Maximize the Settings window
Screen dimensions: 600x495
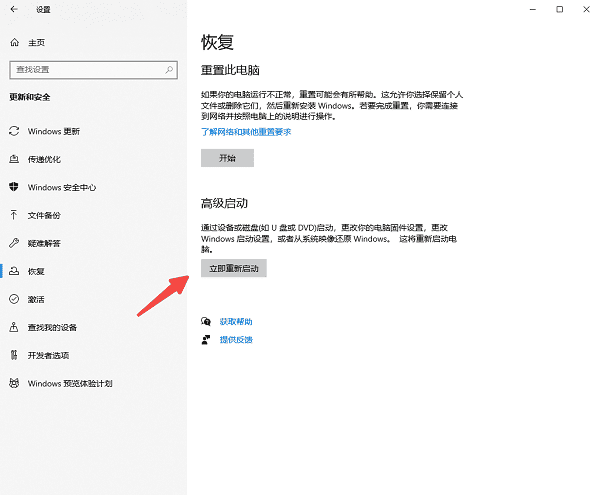coord(559,9)
